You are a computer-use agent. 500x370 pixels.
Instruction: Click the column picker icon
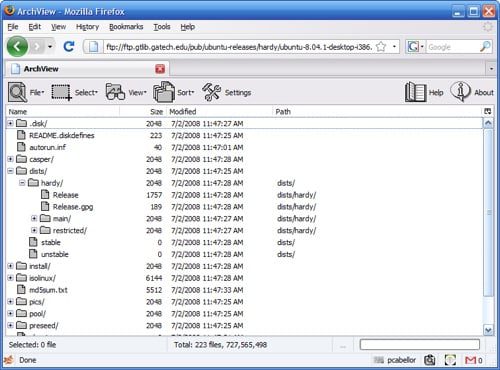click(488, 111)
